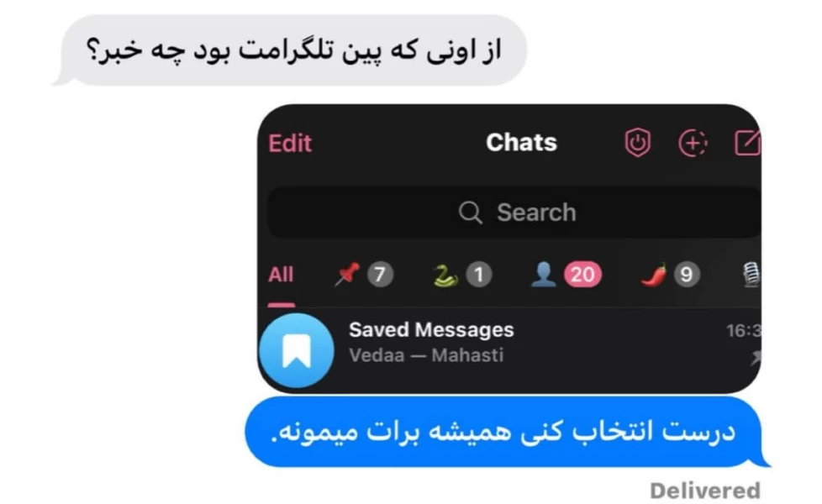Tap the power shield icon in Chats header
Viewport: 822px width, 504px height.
(x=637, y=143)
